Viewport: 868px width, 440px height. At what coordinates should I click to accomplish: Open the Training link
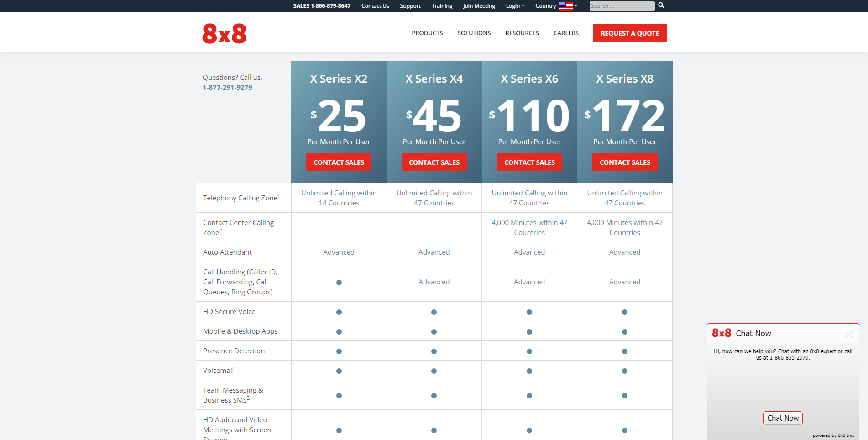pyautogui.click(x=442, y=6)
